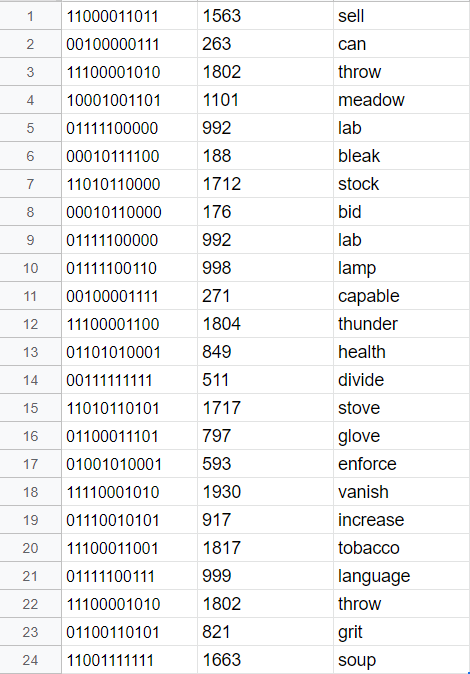Select the cell containing word soup
This screenshot has height=674, width=470.
pyautogui.click(x=401, y=660)
